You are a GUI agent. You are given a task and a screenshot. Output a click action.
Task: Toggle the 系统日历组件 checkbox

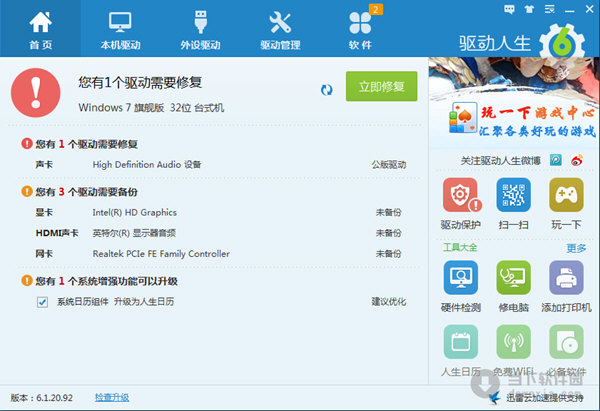[x=42, y=302]
